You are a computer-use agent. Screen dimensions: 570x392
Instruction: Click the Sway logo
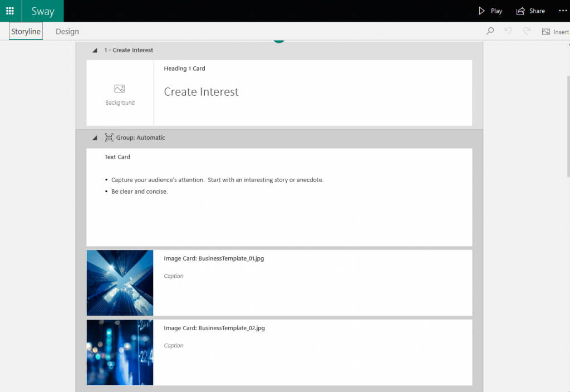(43, 11)
